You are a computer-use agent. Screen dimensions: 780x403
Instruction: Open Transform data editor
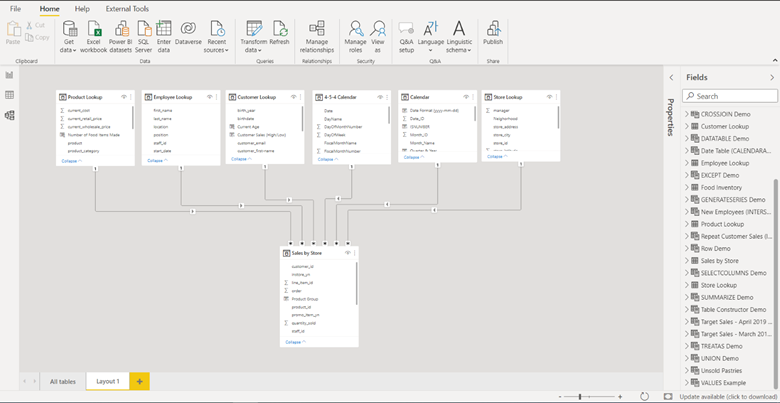[254, 37]
